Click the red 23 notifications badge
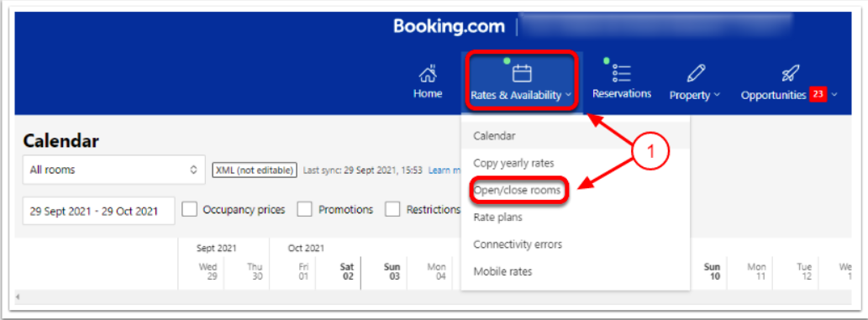 [x=818, y=95]
